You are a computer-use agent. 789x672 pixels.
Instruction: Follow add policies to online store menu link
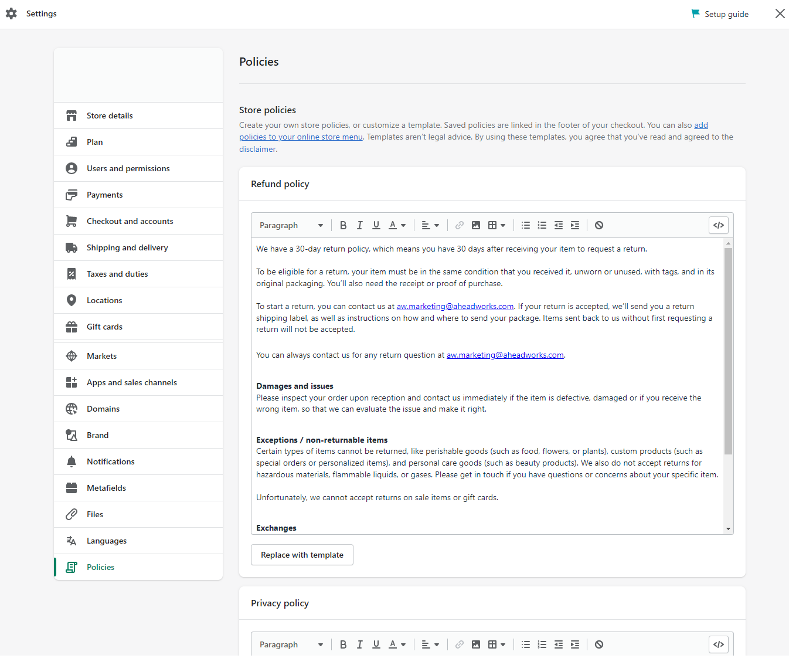point(301,137)
